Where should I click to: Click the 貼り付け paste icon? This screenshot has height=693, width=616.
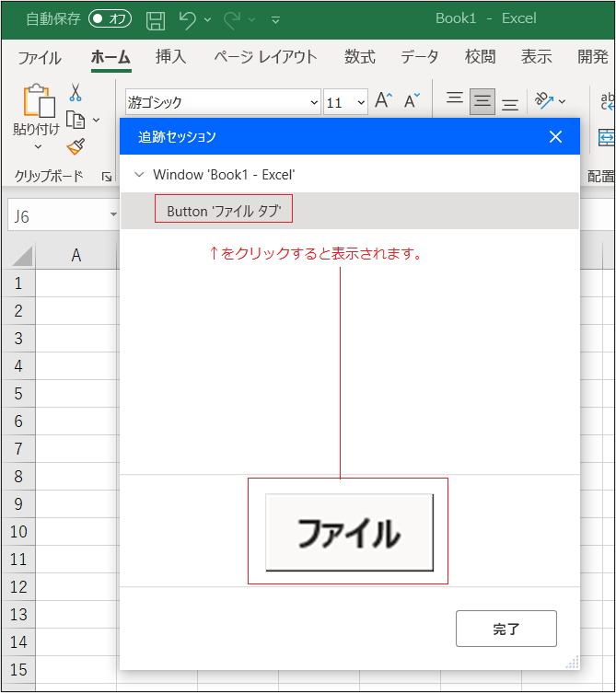pyautogui.click(x=39, y=100)
